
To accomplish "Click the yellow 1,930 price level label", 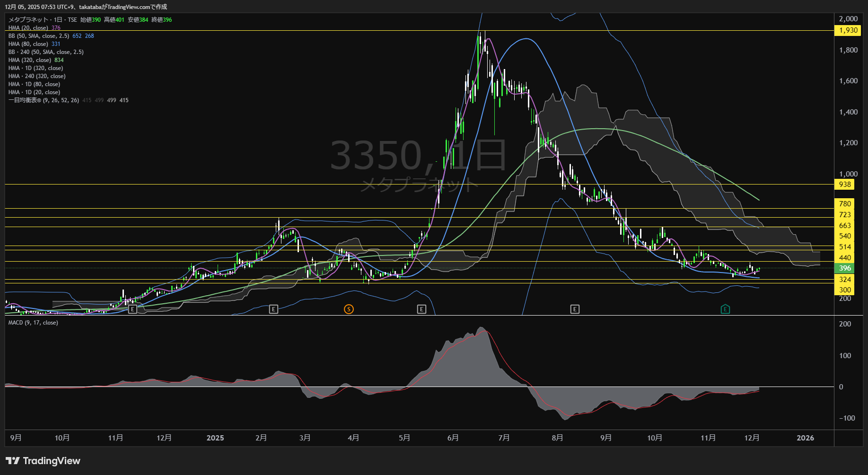I will pos(848,30).
